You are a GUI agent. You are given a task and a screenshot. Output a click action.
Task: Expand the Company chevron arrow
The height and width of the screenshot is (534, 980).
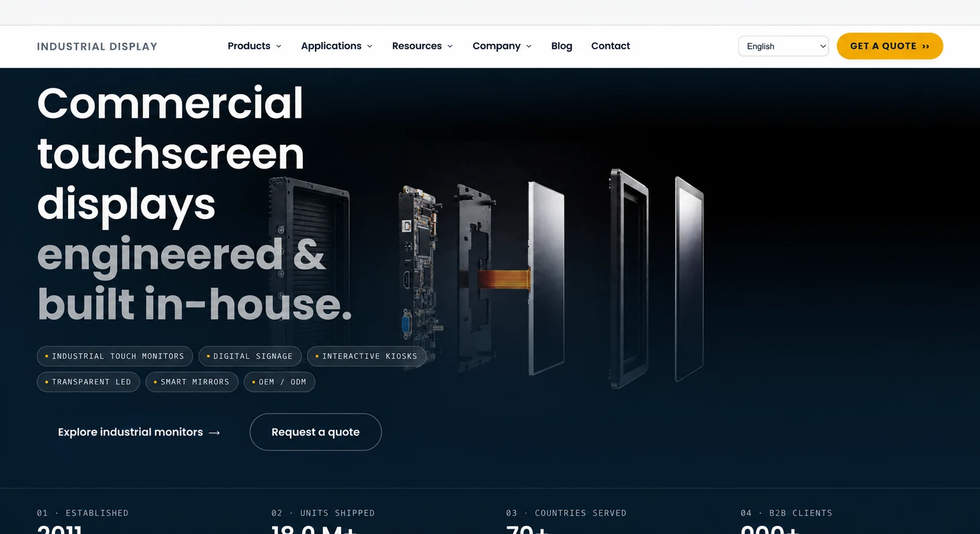[x=528, y=47]
